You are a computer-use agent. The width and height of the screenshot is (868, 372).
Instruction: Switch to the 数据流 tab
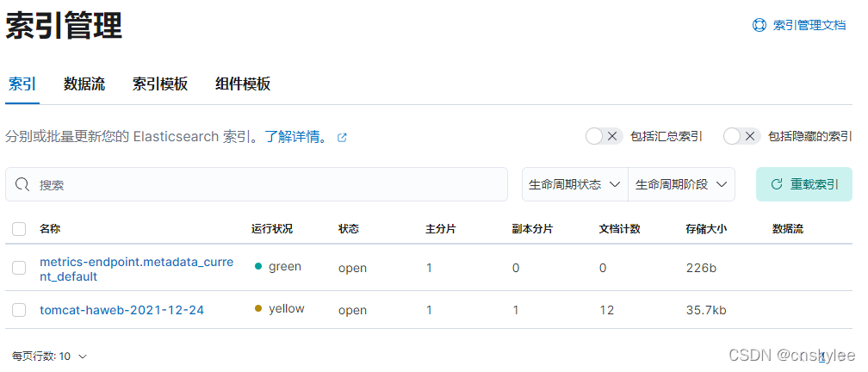coord(84,84)
